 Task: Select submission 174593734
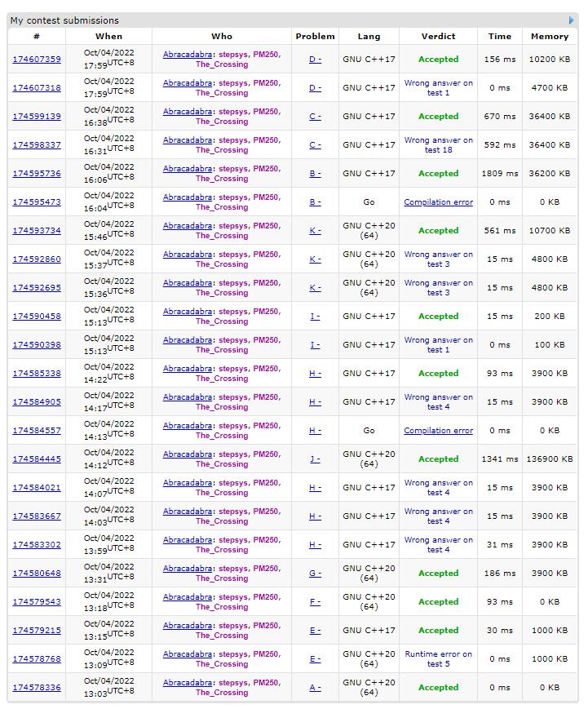click(37, 231)
